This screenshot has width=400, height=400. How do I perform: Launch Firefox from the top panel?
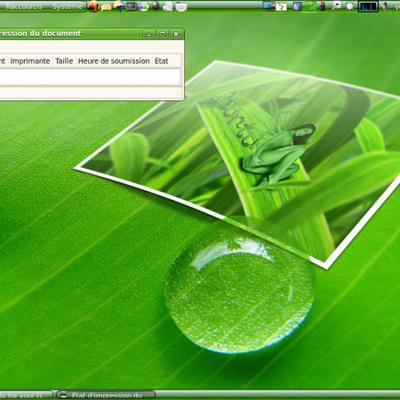click(x=94, y=6)
